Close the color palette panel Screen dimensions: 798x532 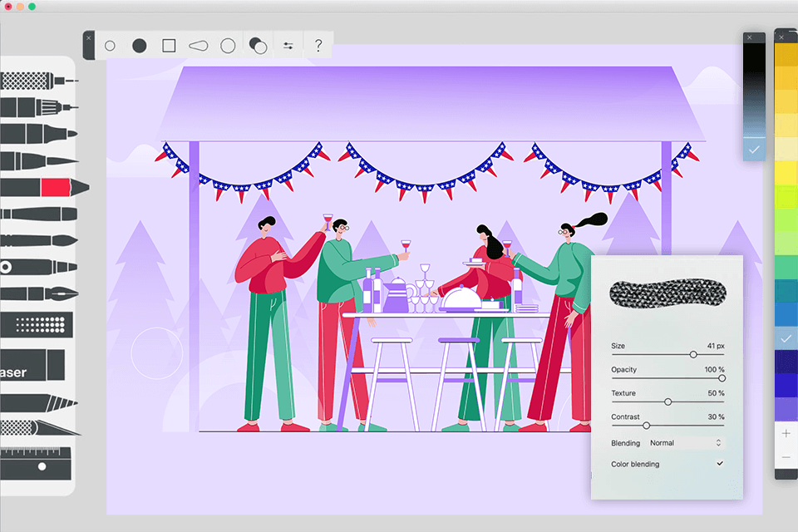pyautogui.click(x=781, y=37)
